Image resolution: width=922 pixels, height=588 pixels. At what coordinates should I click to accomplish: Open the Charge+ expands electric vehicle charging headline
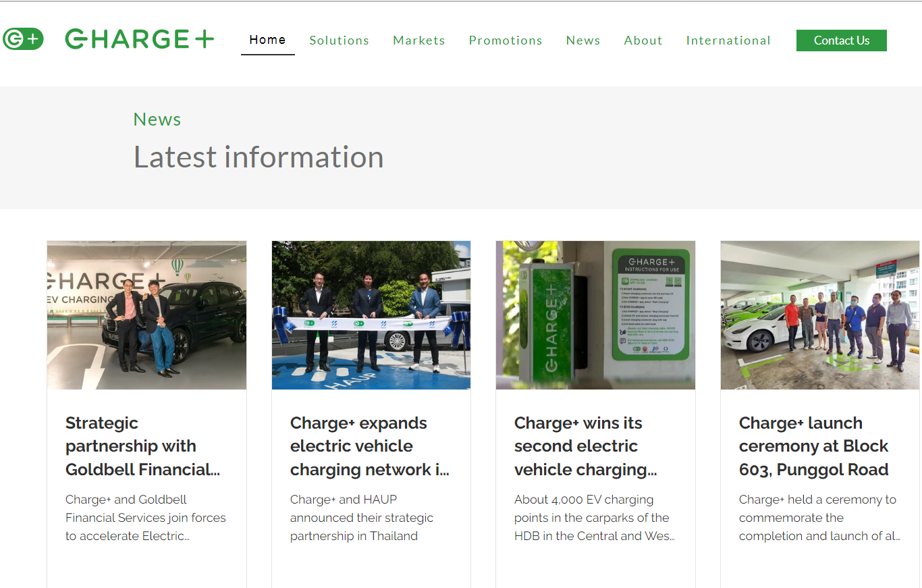pos(369,446)
